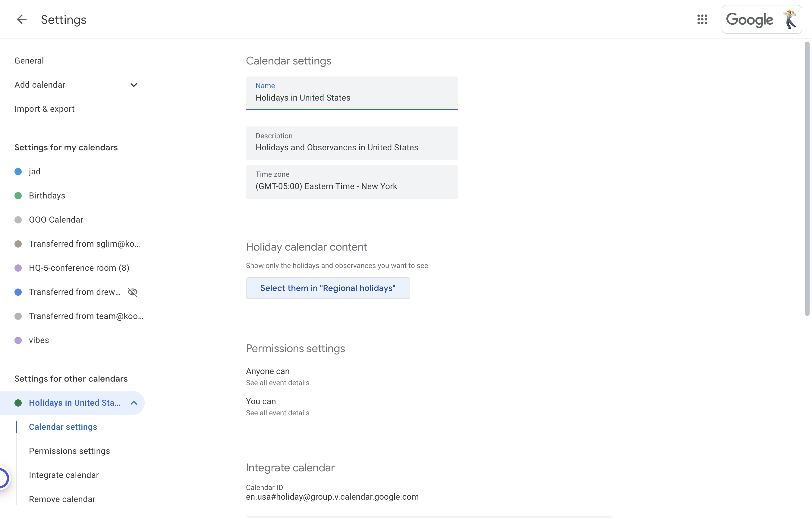Screen dimensions: 812x518
Task: Open Import & export
Action: click(x=45, y=109)
